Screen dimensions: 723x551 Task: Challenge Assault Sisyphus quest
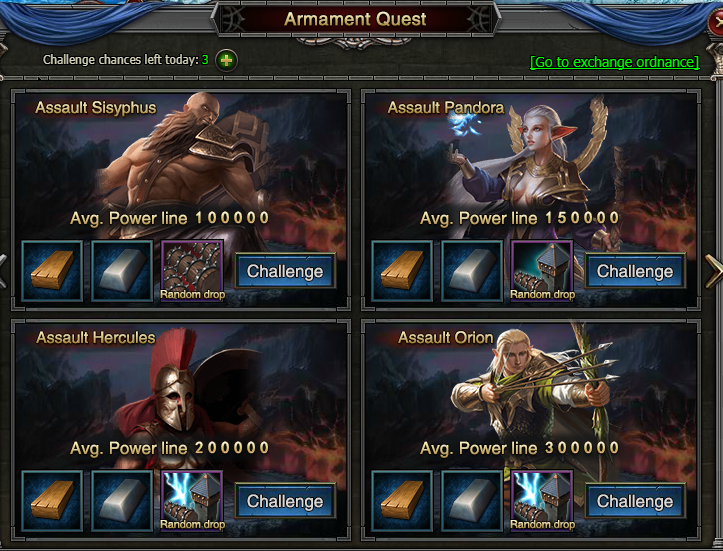pos(285,271)
